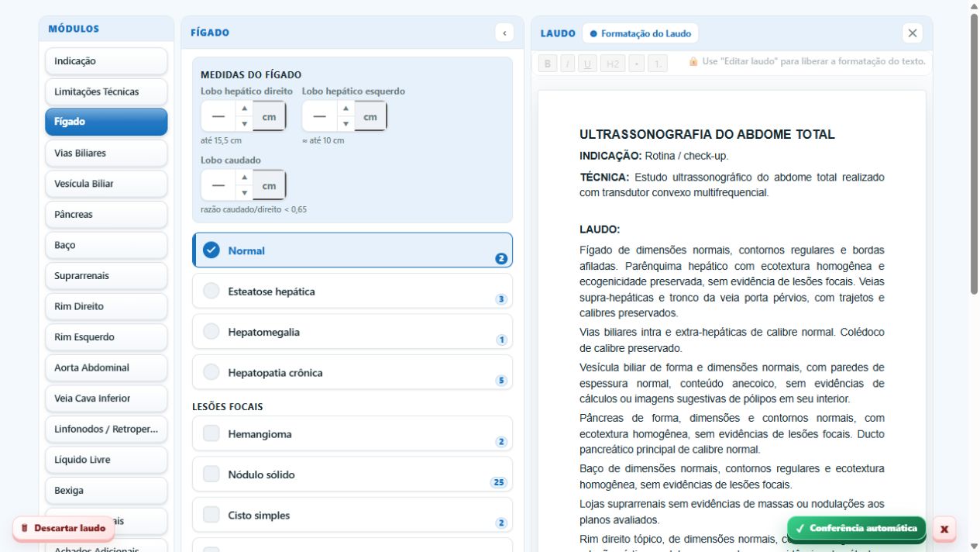
Task: Open the Vias Biliares module
Action: click(x=106, y=153)
